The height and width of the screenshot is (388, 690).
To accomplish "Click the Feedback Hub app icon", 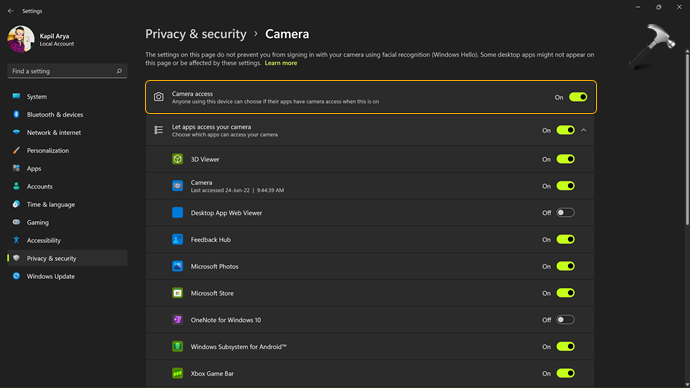I will coord(177,239).
